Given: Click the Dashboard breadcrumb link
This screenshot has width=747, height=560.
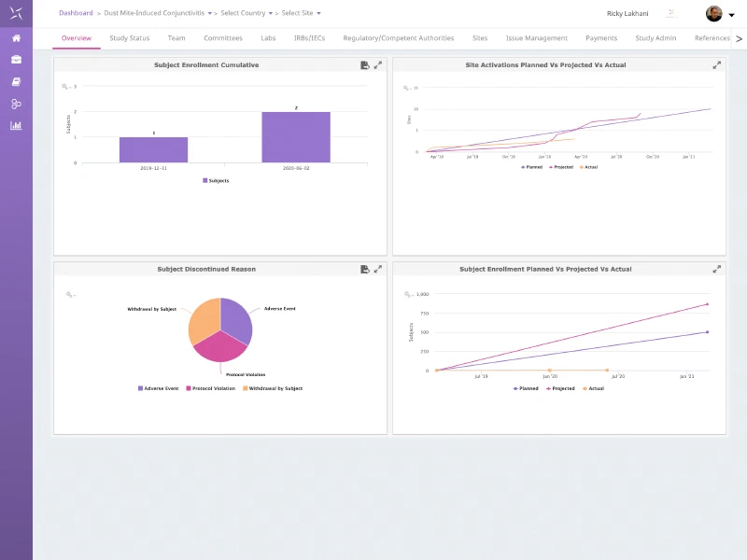Looking at the screenshot, I should click(x=76, y=13).
